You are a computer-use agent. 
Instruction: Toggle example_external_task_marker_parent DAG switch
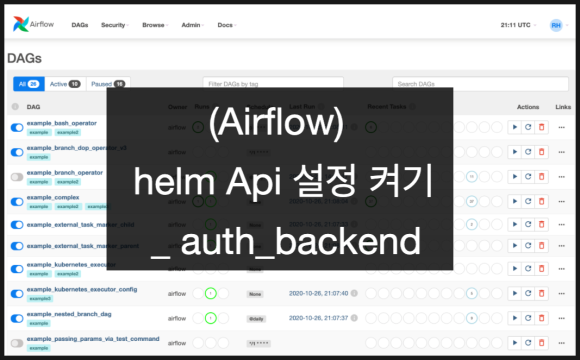pos(17,246)
